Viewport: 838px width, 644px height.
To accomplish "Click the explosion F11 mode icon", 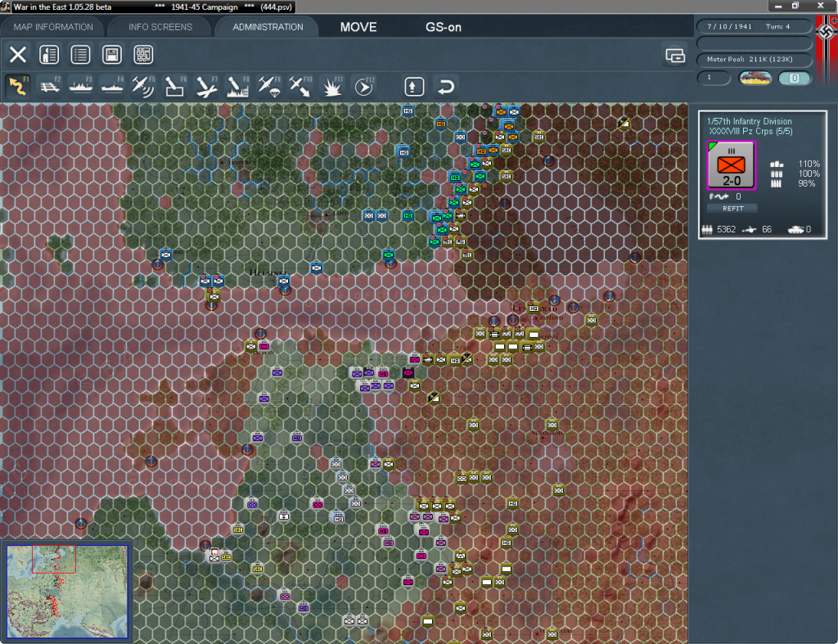I will pyautogui.click(x=331, y=86).
